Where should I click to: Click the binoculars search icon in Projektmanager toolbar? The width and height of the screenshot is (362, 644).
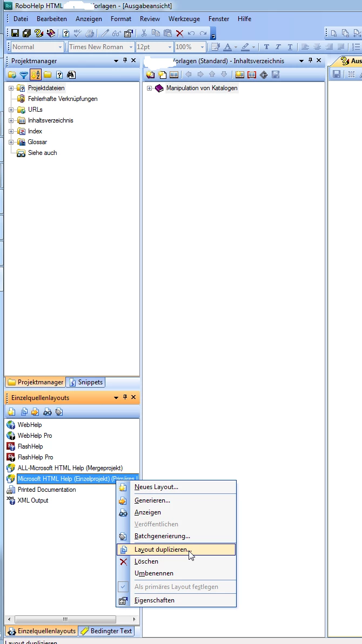tap(71, 74)
